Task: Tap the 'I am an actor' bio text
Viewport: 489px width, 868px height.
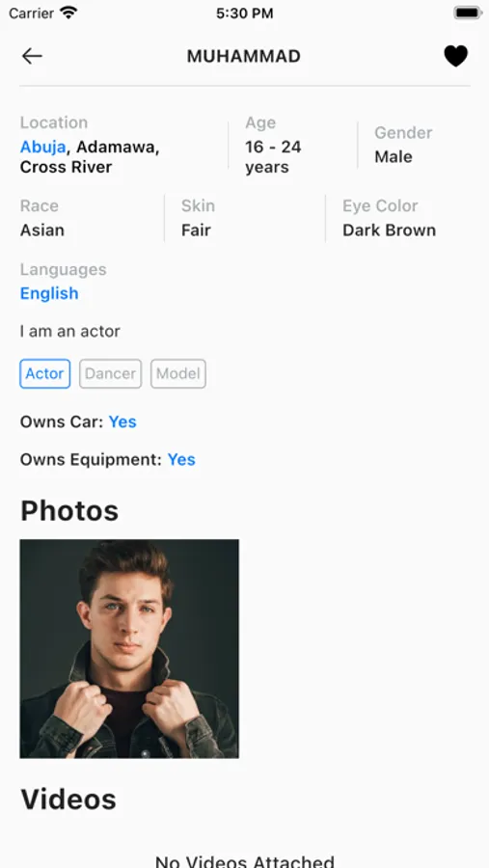Action: [69, 332]
